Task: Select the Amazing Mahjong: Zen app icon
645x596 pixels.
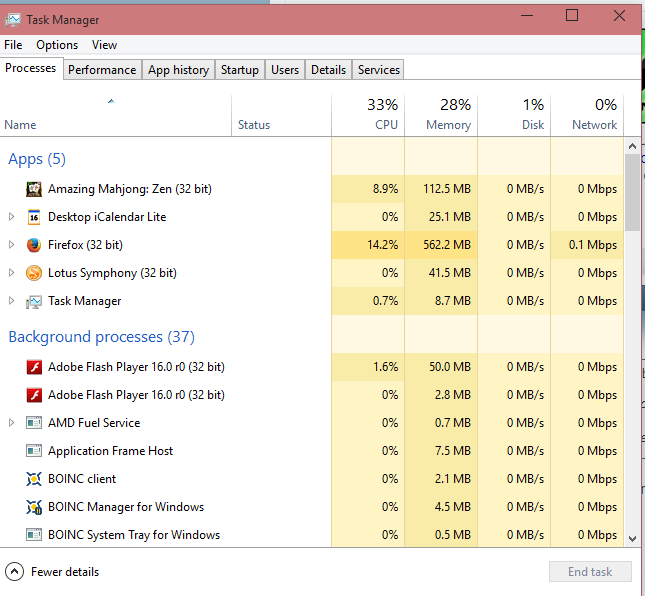Action: click(34, 189)
